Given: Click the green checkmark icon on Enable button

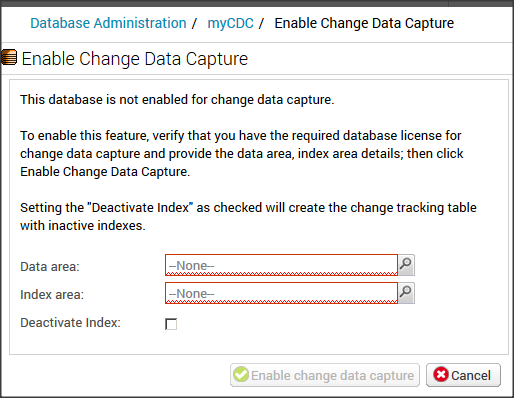Looking at the screenshot, I should click(241, 375).
